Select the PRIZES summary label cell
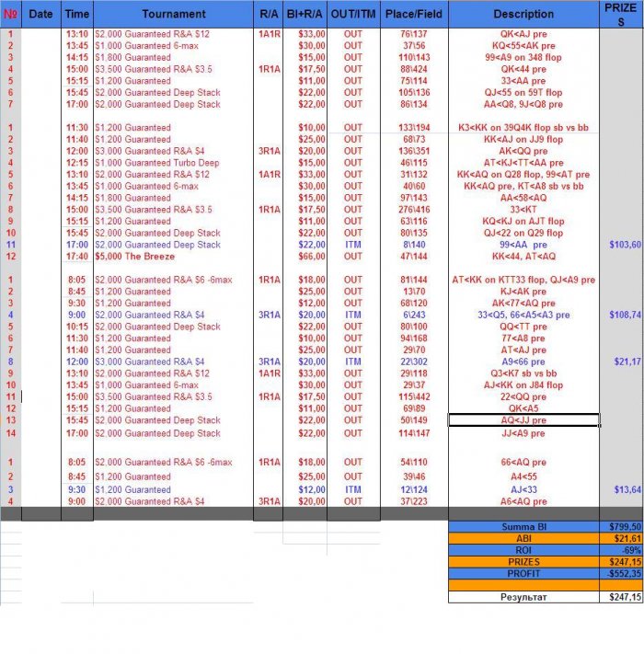Viewport: 644px width, 654px height. point(523,562)
